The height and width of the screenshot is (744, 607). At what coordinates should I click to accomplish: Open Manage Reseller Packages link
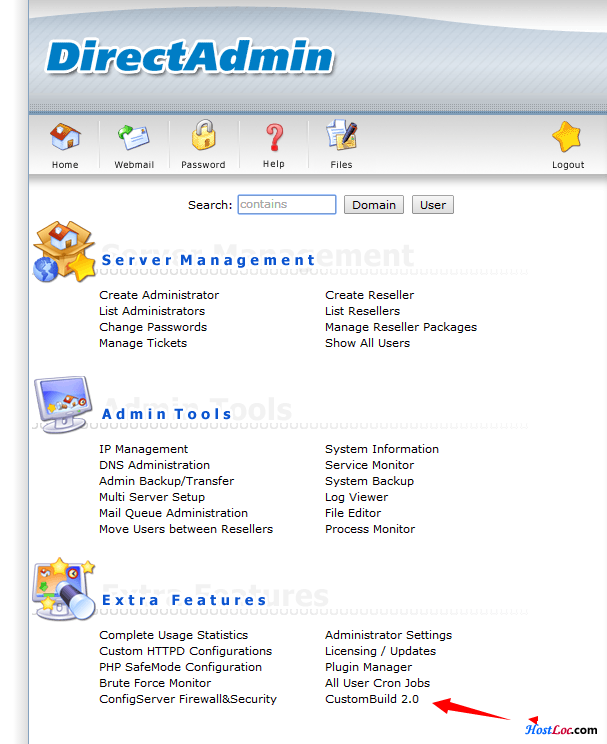(401, 327)
